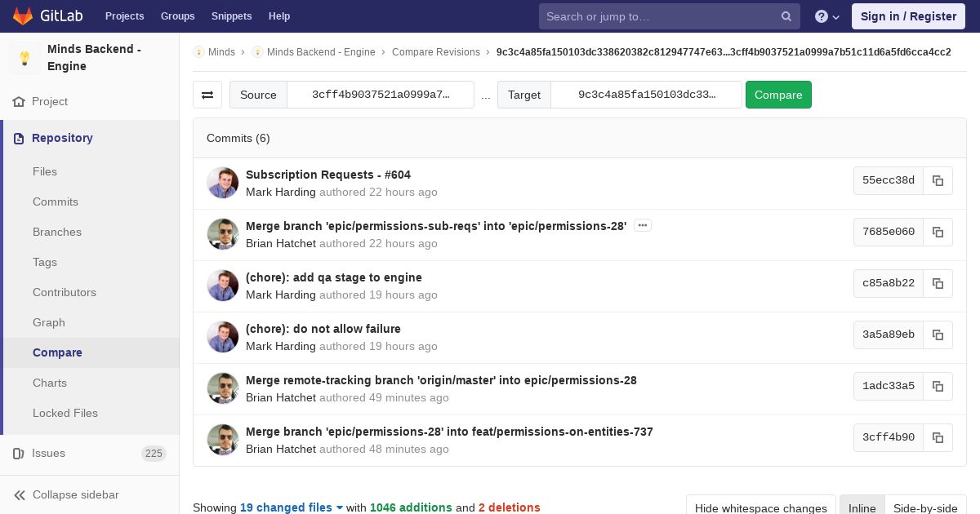Select Inline diff view
Screen dimensions: 980x514
click(x=862, y=507)
